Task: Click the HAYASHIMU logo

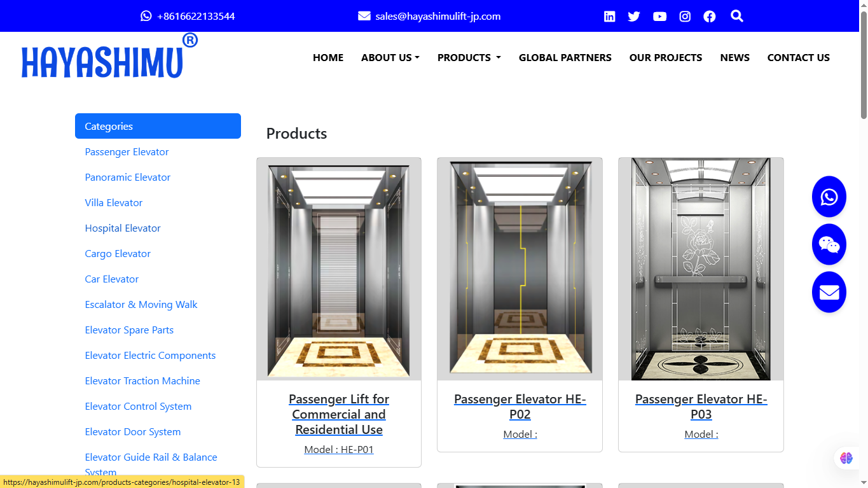Action: point(109,57)
